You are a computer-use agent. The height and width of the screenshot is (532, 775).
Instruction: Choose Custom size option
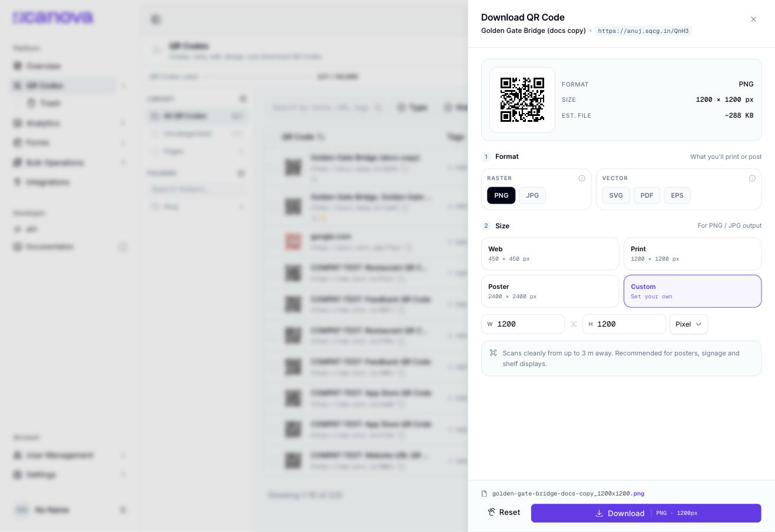pyautogui.click(x=693, y=291)
